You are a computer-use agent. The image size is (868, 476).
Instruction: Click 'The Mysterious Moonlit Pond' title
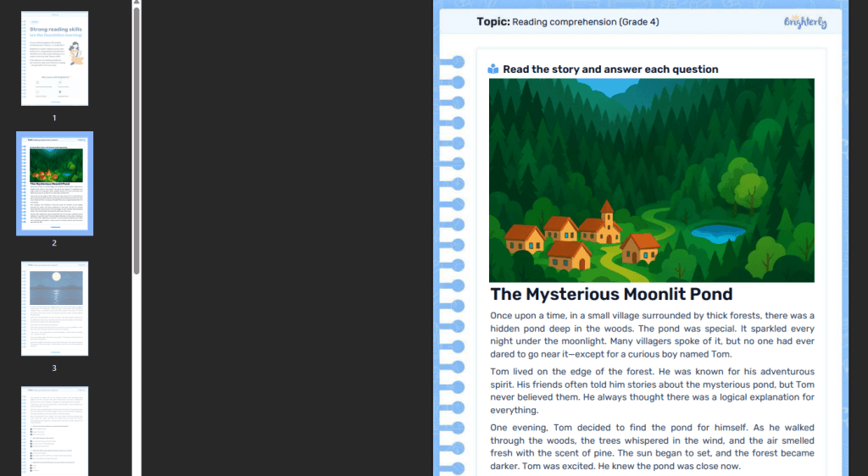tap(611, 295)
